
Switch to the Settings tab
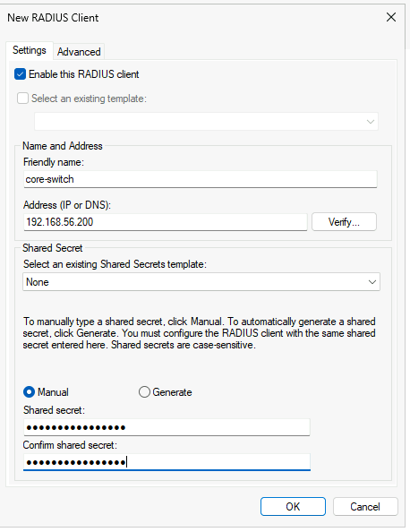pyautogui.click(x=30, y=50)
